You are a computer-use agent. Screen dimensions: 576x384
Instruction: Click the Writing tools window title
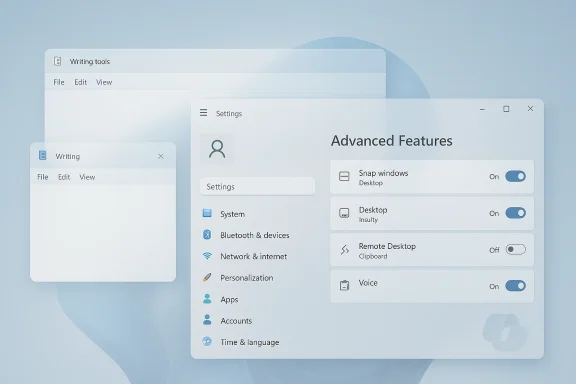[90, 61]
